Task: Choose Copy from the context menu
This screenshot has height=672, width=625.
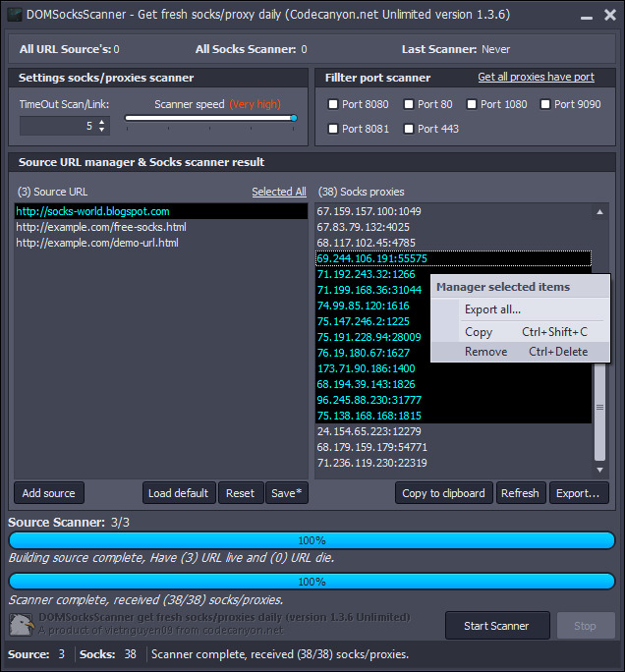Action: tap(521, 332)
